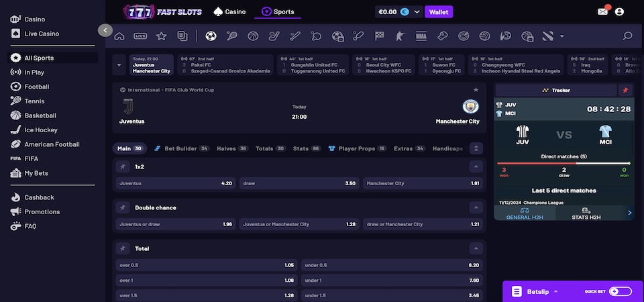Show next tracker tab arrow
This screenshot has height=302, width=644.
pyautogui.click(x=630, y=213)
